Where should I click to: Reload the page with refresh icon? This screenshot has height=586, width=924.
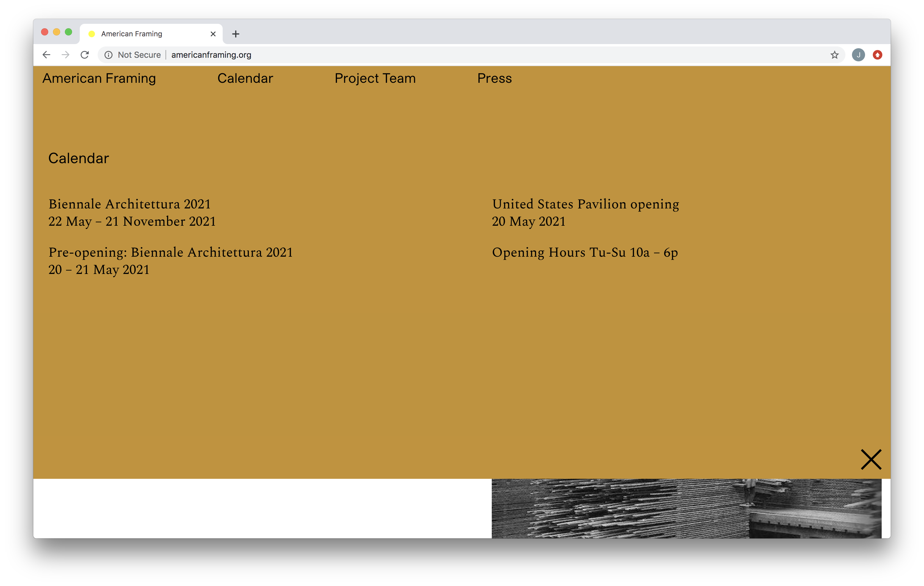(x=85, y=55)
